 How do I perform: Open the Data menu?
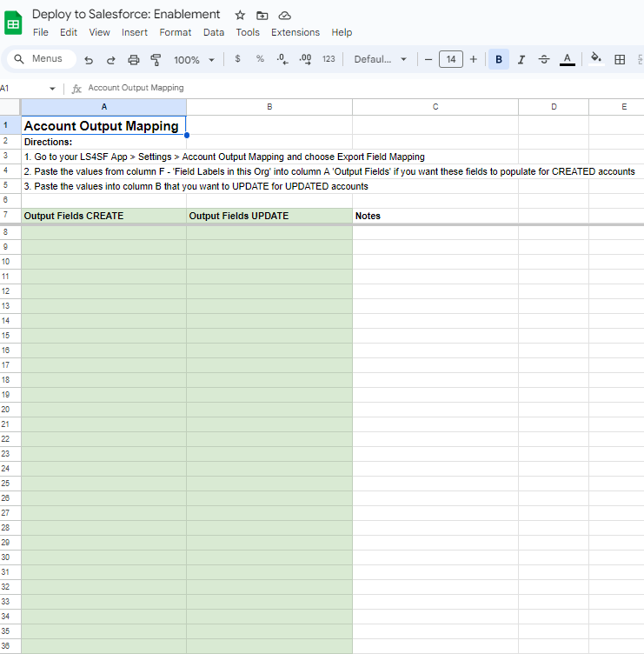pos(214,32)
